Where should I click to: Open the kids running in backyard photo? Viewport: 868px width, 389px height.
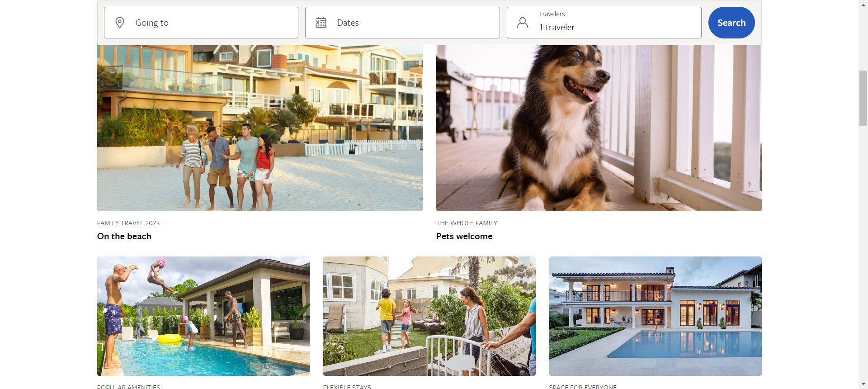[429, 316]
